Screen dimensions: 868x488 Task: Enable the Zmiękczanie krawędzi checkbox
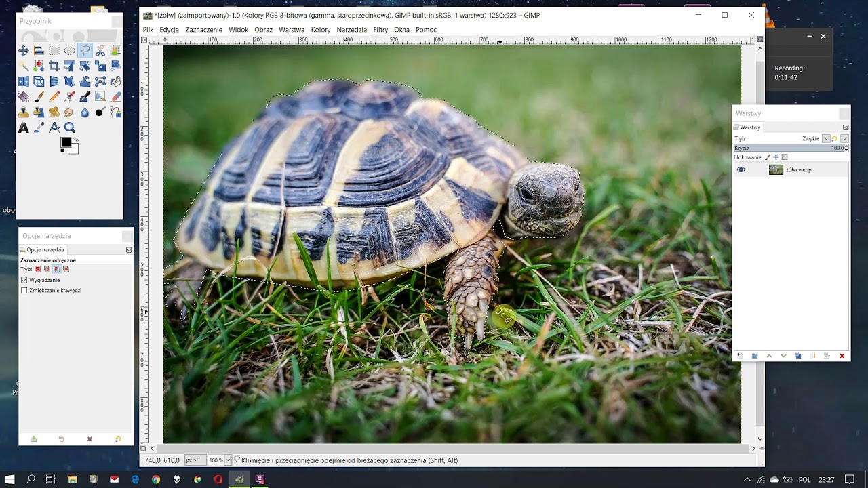tap(24, 290)
